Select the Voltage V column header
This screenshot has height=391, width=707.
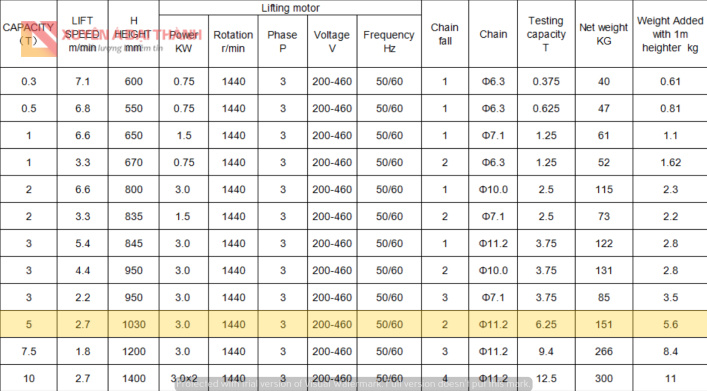(x=332, y=41)
